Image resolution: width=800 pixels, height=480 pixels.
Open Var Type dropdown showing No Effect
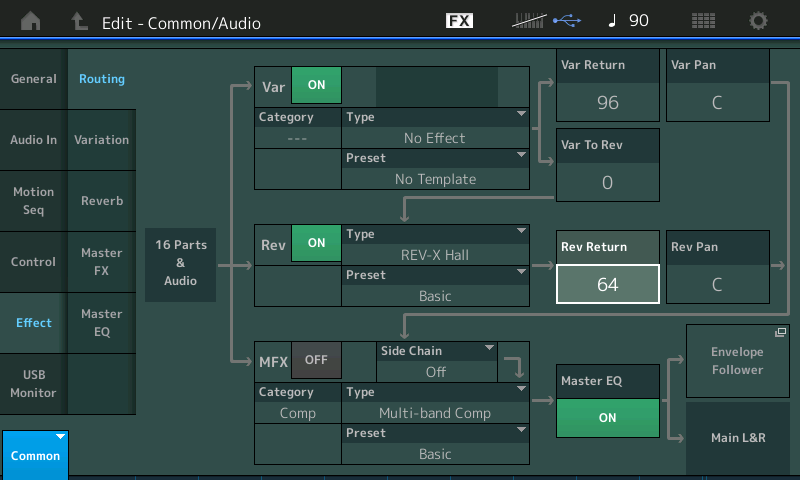point(435,128)
